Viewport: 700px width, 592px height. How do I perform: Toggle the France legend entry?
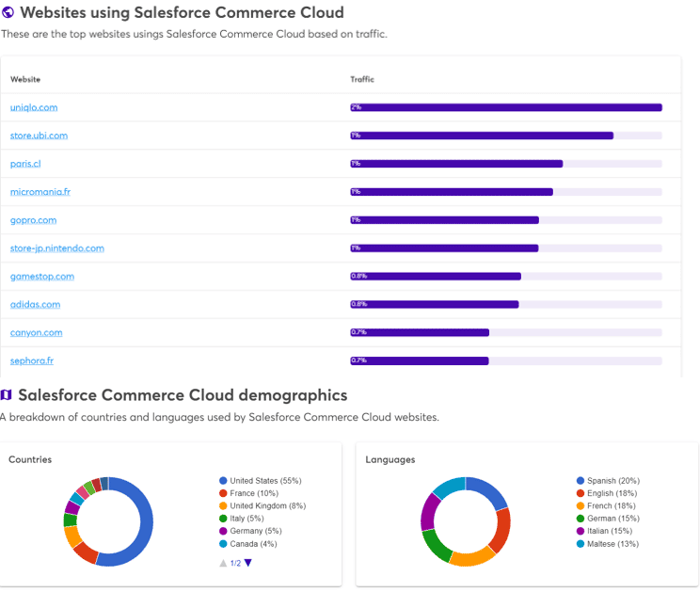click(x=252, y=493)
